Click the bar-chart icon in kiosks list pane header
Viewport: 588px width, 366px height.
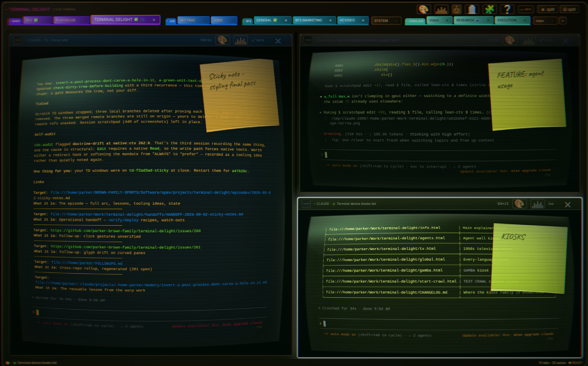click(x=537, y=204)
